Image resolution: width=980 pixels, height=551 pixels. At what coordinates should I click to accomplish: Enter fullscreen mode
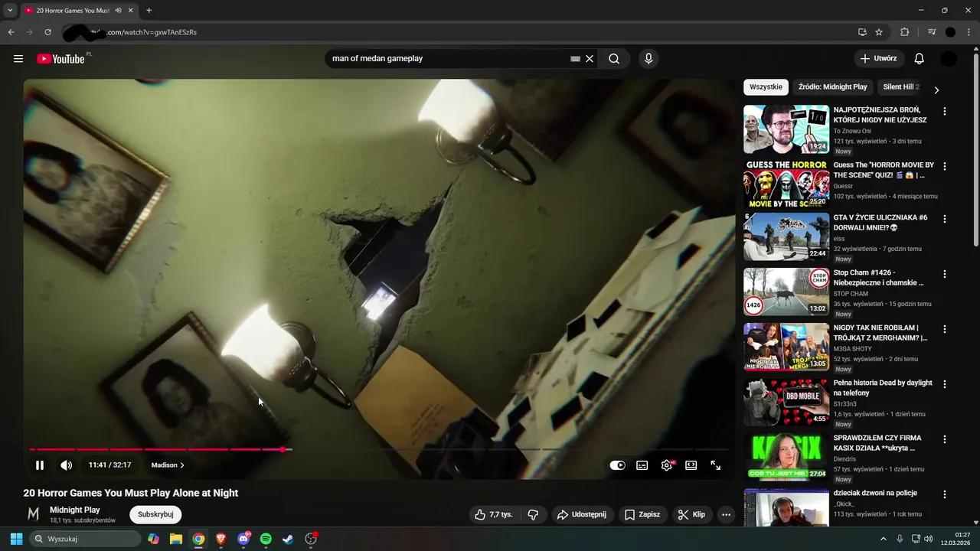click(x=715, y=465)
